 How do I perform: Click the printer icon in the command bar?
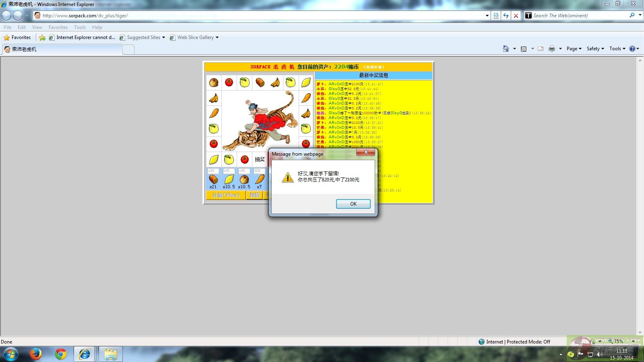coord(551,49)
